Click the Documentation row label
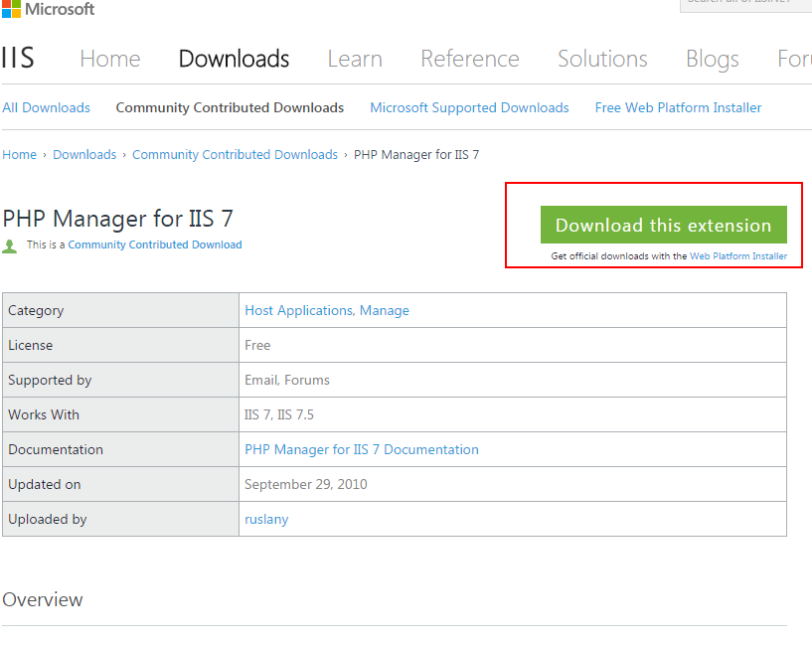 pos(56,449)
